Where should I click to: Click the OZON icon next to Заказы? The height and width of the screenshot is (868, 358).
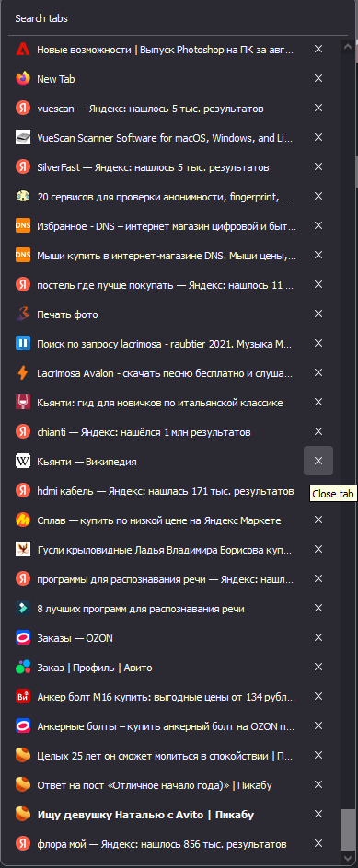point(23,638)
